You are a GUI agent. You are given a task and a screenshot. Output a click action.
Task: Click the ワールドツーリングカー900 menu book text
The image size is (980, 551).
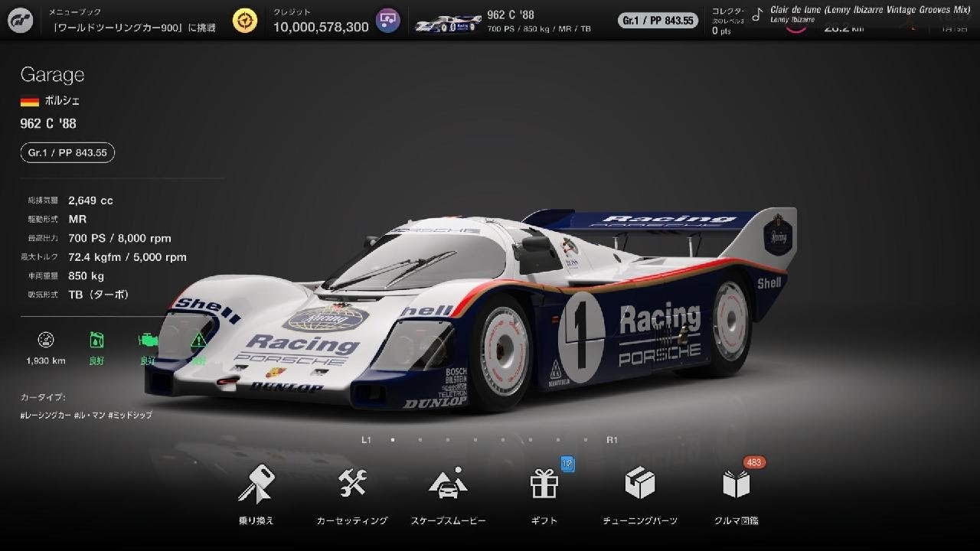point(134,28)
